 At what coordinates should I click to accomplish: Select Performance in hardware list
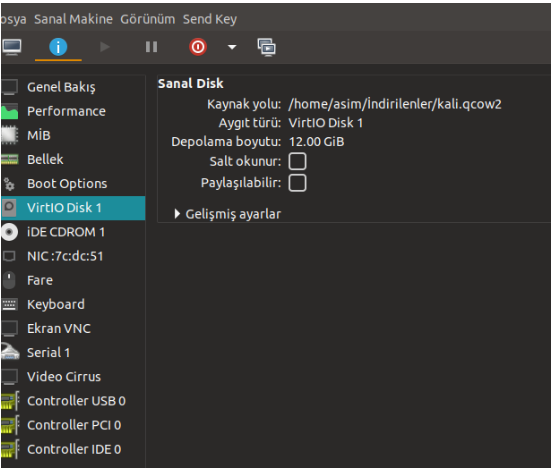73,111
